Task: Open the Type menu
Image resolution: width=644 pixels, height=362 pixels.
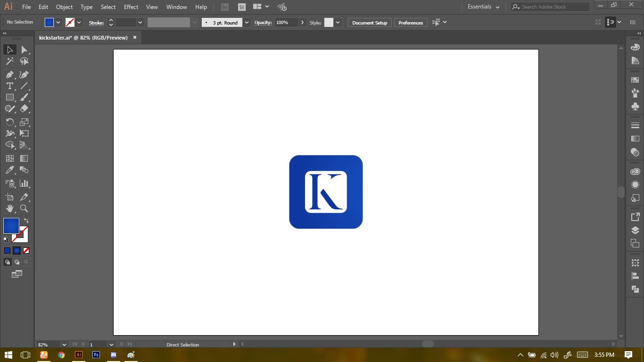Action: pyautogui.click(x=86, y=7)
